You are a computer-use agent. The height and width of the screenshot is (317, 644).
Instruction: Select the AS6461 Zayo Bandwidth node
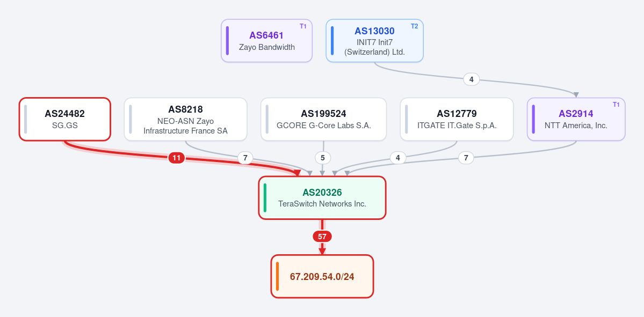click(266, 41)
